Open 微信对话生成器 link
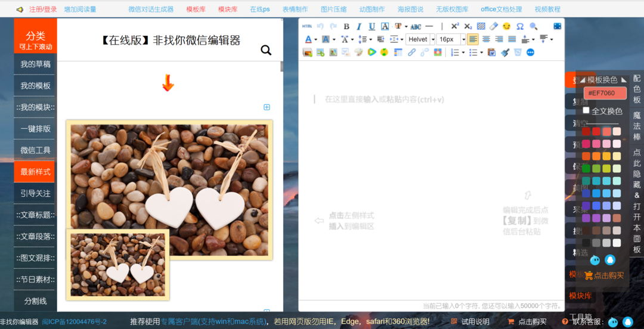 click(151, 9)
